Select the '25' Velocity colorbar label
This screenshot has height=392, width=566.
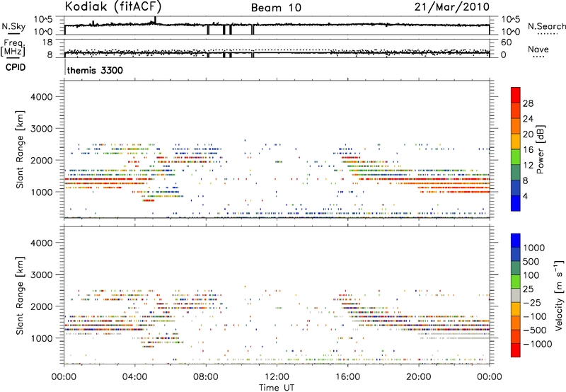(528, 289)
